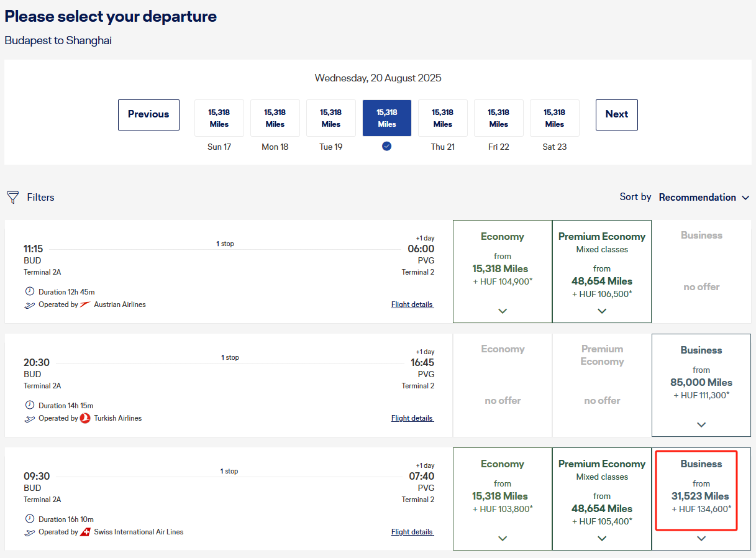This screenshot has width=756, height=558.
Task: Pick the 15,318 Miles Economy fare on Swiss
Action: point(503,496)
